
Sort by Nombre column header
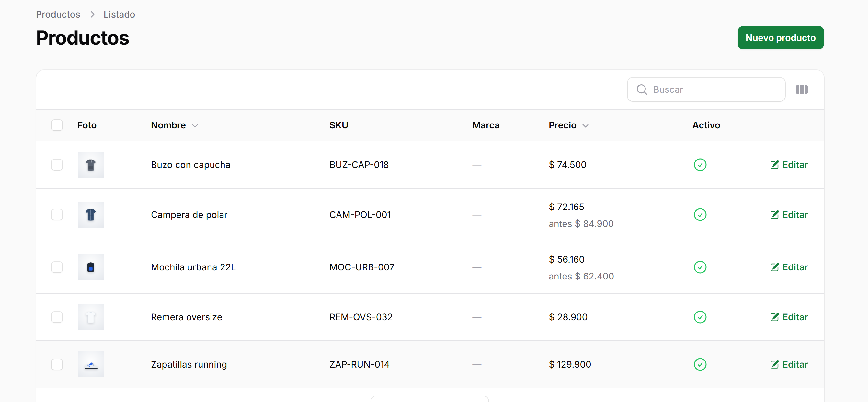tap(175, 125)
